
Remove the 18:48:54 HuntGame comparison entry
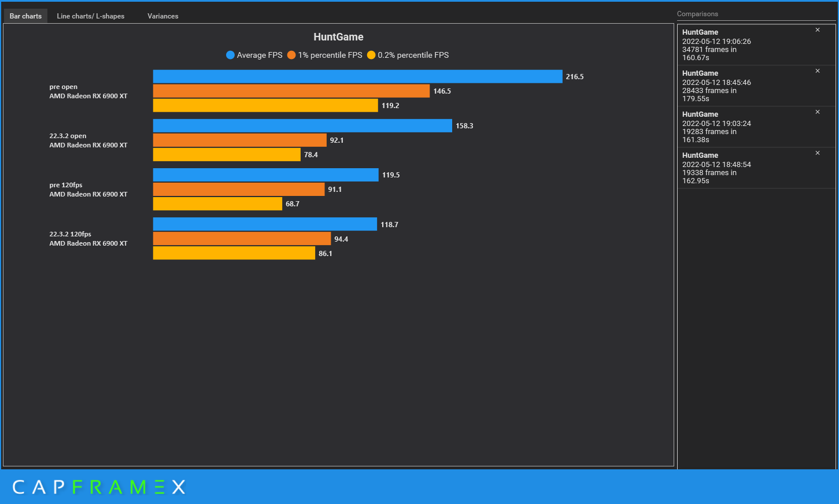818,153
